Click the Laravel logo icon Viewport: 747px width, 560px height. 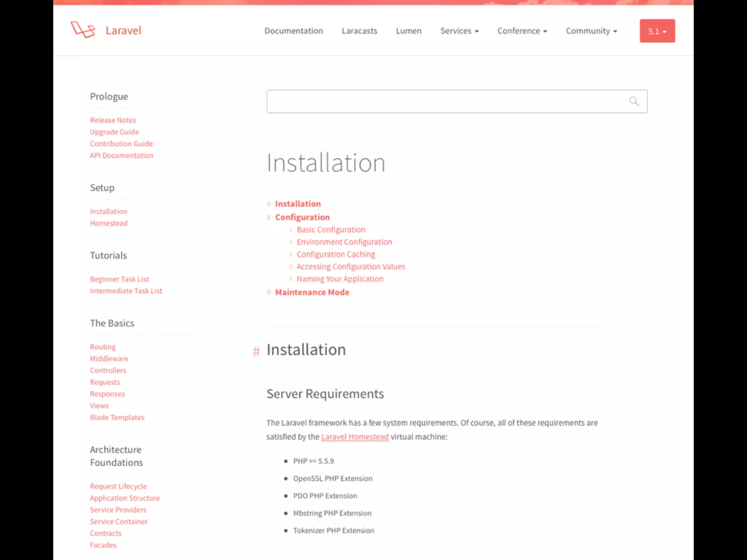[x=83, y=30]
